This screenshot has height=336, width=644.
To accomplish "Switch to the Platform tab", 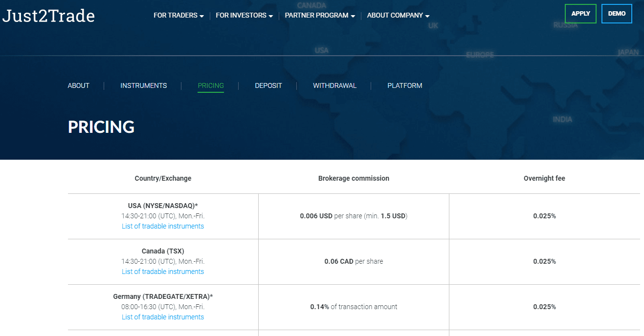I will [x=405, y=85].
